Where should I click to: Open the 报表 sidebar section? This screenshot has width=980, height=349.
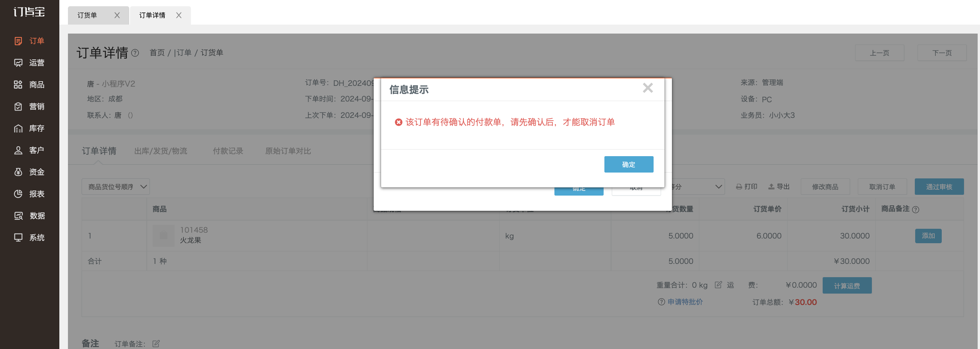(30, 194)
